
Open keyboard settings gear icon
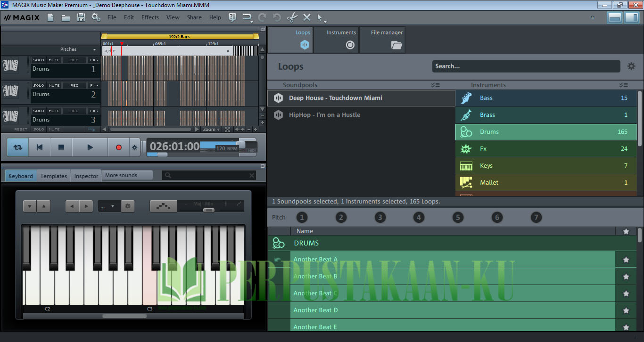tap(127, 206)
